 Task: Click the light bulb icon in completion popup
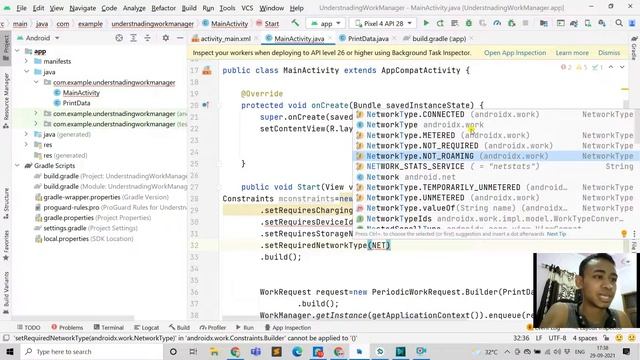coord(624,233)
